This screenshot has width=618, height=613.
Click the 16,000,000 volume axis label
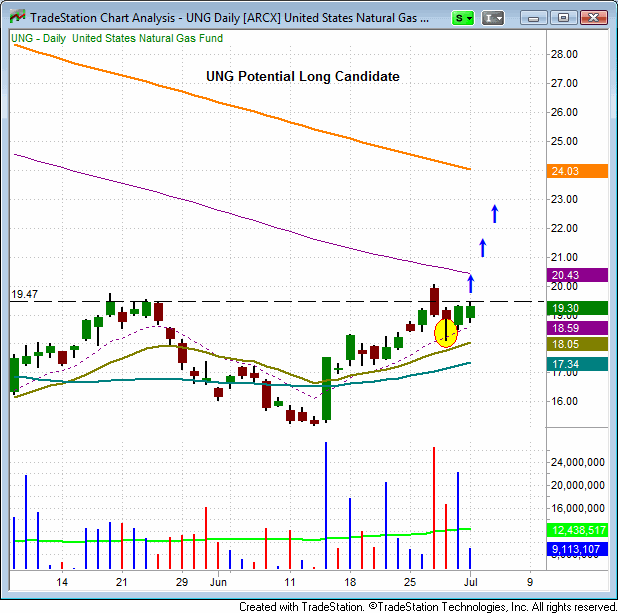pos(577,508)
